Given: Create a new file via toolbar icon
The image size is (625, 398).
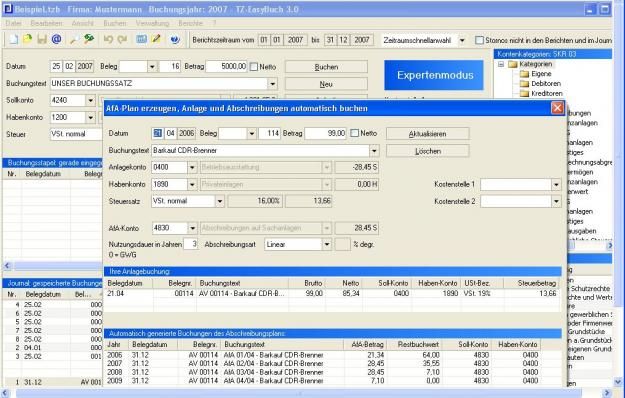Looking at the screenshot, I should pos(14,39).
